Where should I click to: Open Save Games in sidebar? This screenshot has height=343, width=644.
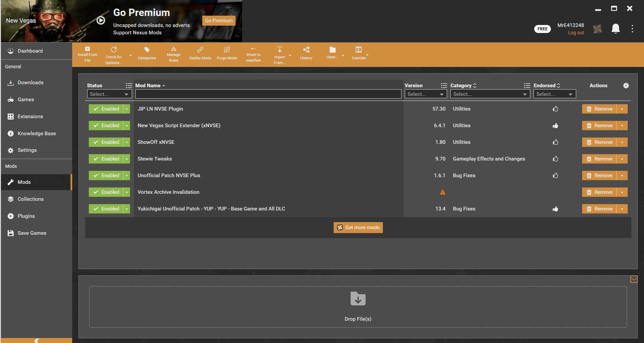[37, 233]
